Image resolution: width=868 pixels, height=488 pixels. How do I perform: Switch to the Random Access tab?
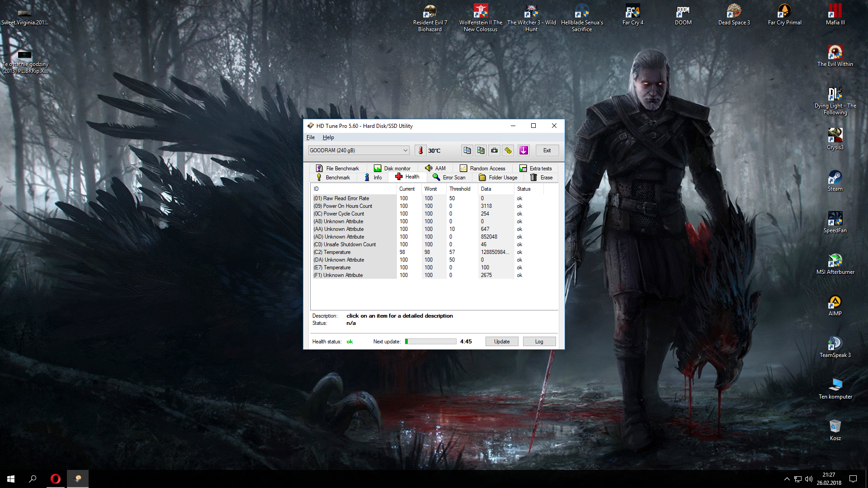click(482, 169)
